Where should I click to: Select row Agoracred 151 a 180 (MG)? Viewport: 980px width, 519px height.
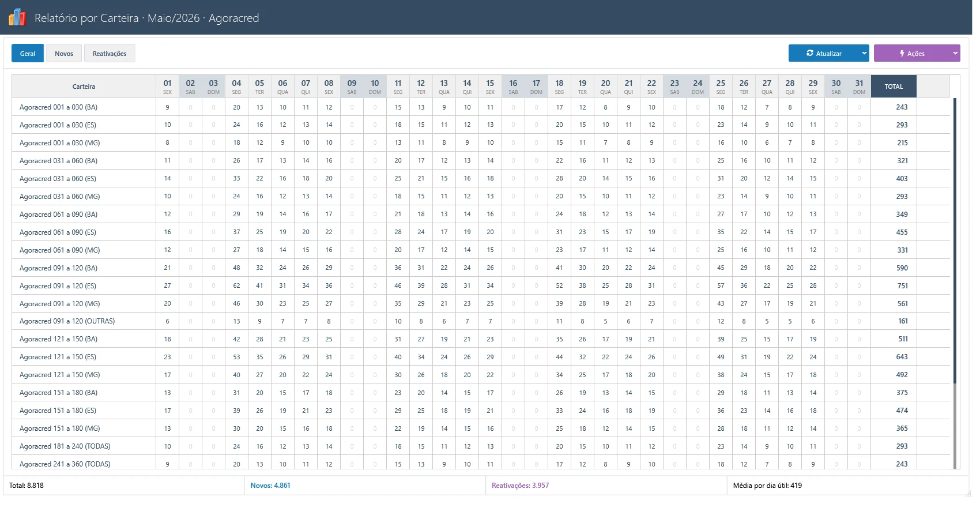tap(481, 428)
